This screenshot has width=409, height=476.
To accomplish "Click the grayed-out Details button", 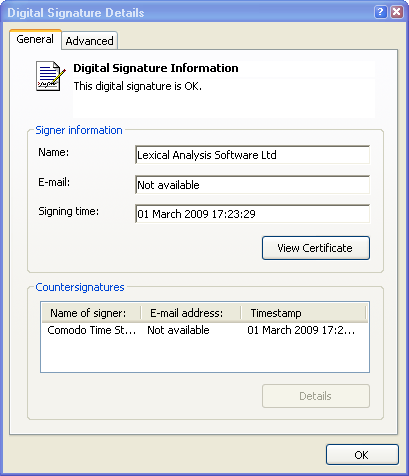I will tap(316, 396).
